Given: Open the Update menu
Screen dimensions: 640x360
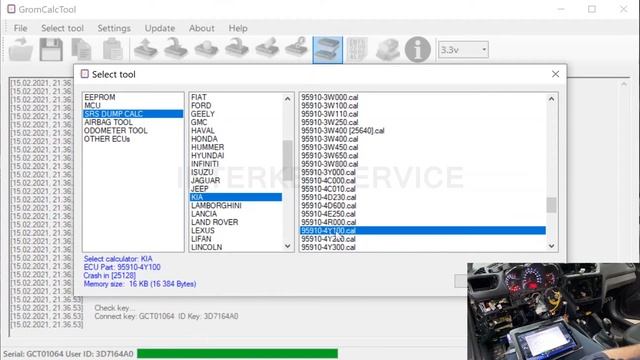Looking at the screenshot, I should (160, 28).
